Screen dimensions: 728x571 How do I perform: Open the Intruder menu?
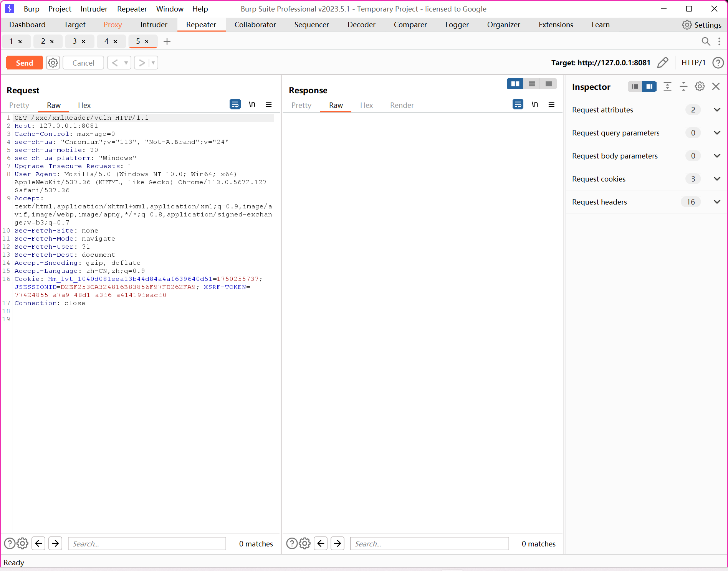[x=94, y=9]
